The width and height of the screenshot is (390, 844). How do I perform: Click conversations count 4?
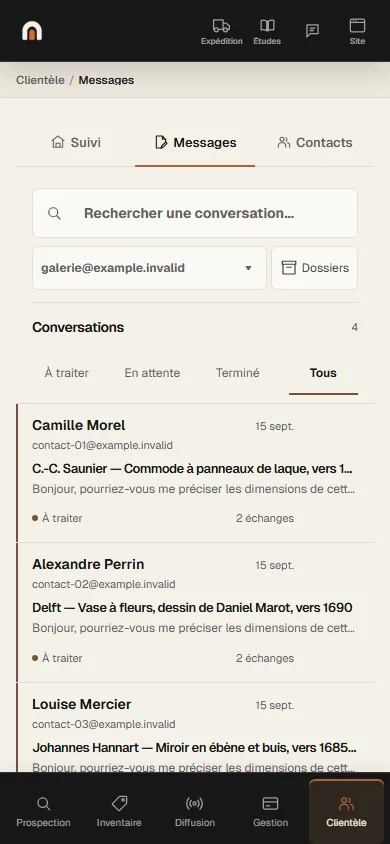point(354,327)
